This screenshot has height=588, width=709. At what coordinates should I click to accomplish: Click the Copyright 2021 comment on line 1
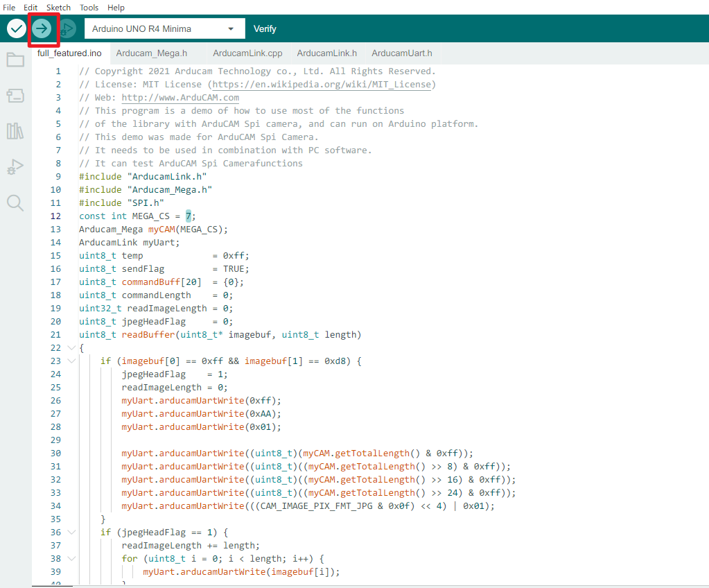(257, 71)
